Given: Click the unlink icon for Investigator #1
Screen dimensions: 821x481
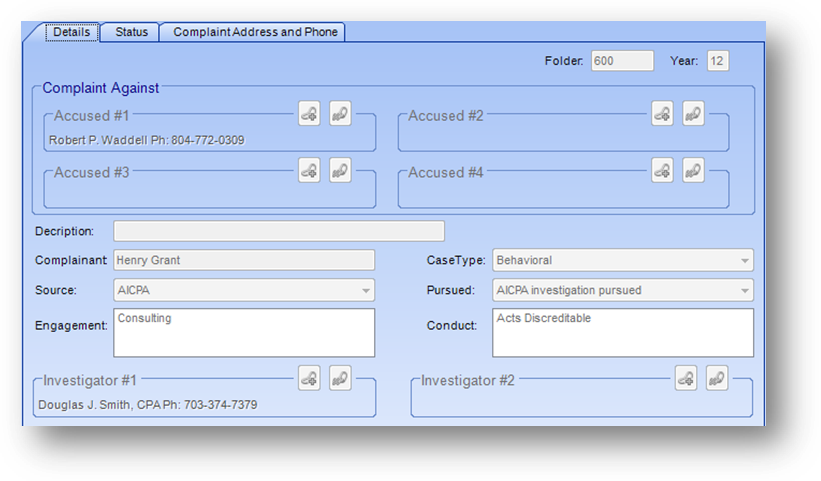Looking at the screenshot, I should [340, 378].
